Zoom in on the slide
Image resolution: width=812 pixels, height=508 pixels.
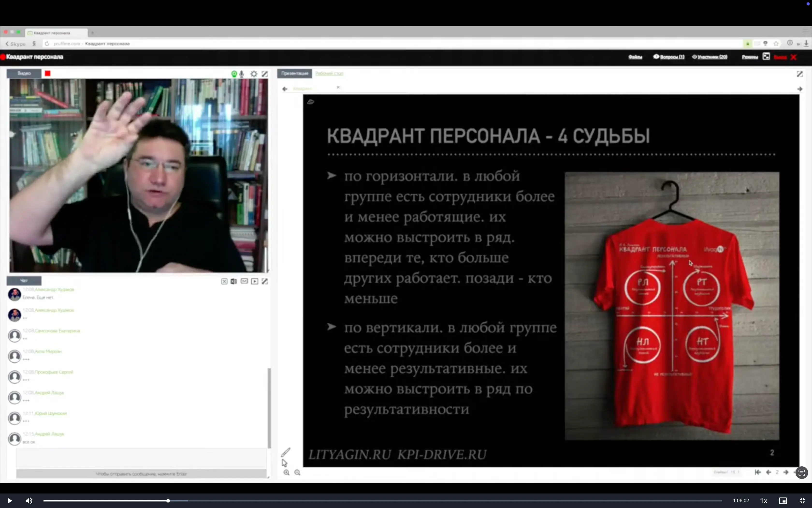(x=286, y=472)
